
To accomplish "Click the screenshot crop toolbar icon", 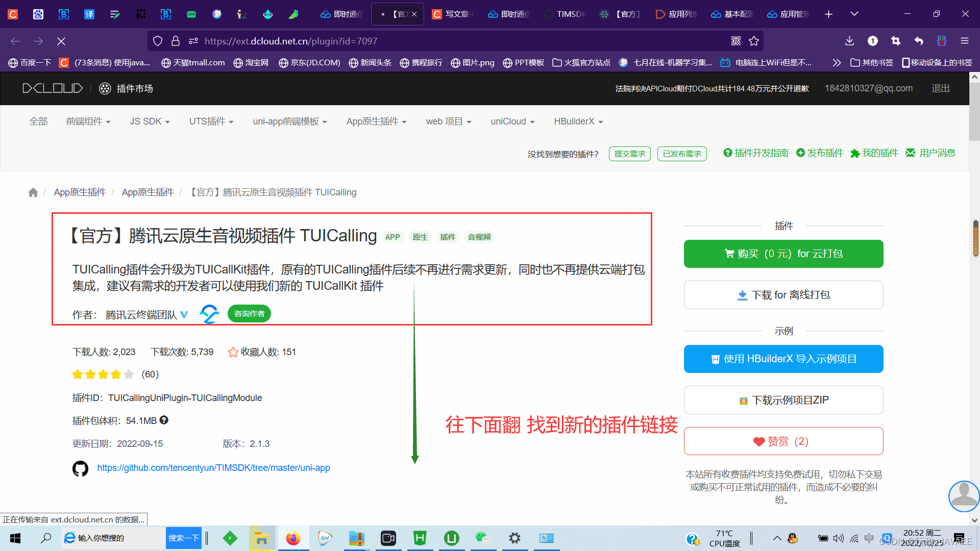I will coord(896,41).
